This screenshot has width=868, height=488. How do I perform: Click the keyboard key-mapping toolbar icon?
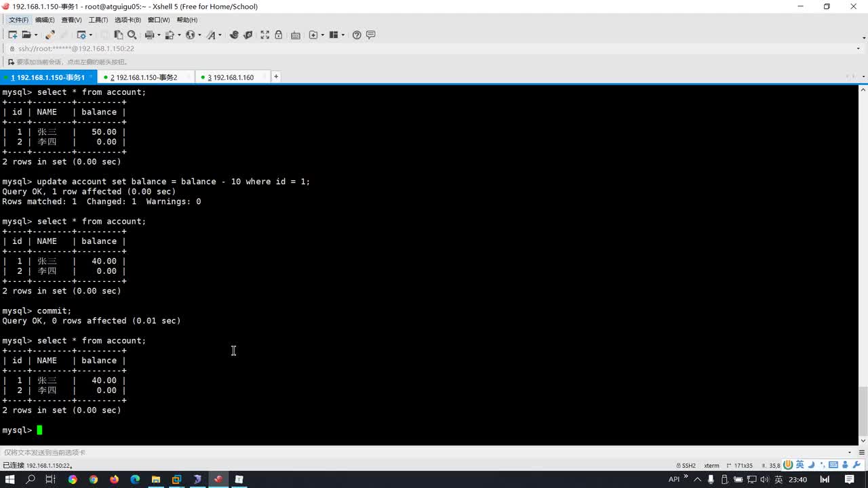click(296, 35)
